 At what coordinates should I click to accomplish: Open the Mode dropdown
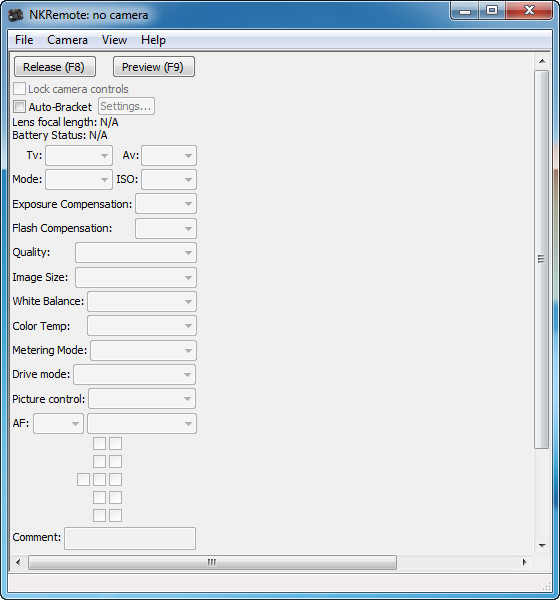click(79, 179)
